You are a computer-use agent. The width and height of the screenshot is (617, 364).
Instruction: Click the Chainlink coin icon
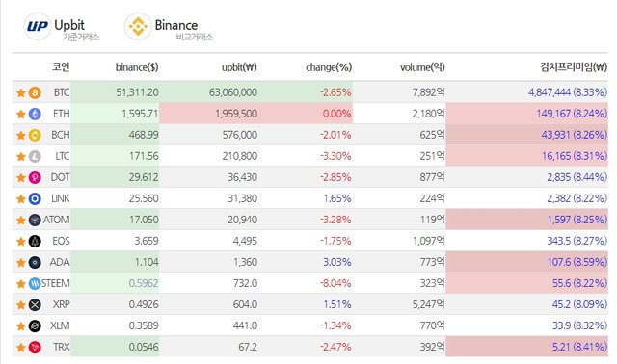pos(35,199)
